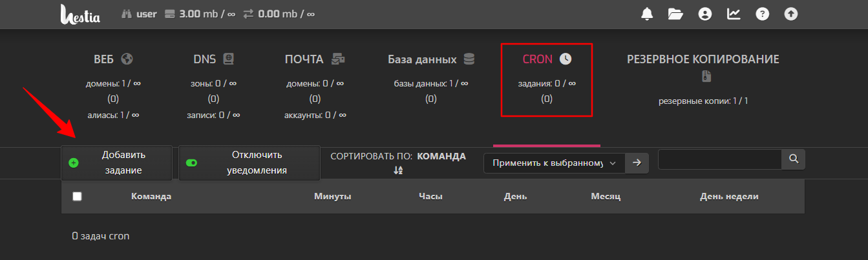Click the clock icon next to CRON
This screenshot has height=260, width=868.
[x=566, y=59]
